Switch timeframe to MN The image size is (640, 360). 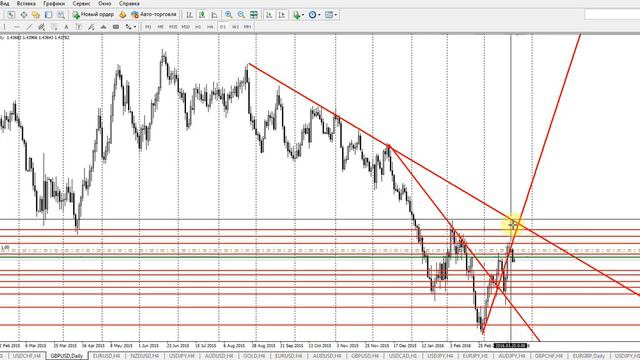247,27
